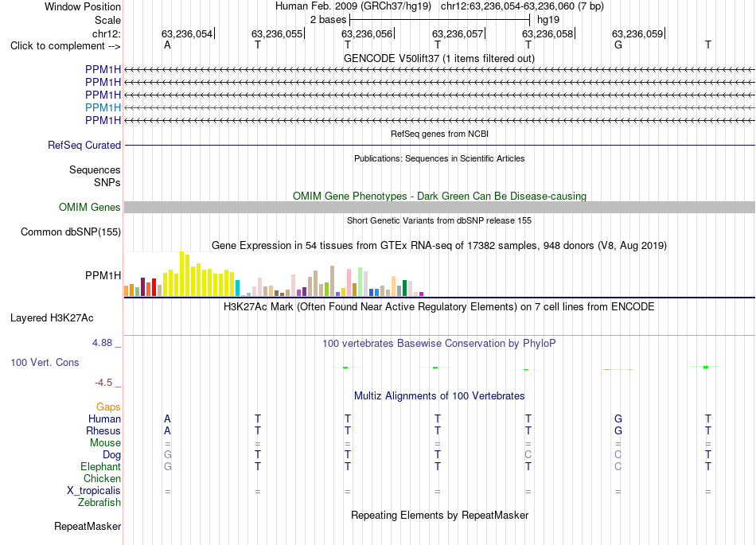The width and height of the screenshot is (756, 545).
Task: Click the H3K27Ac Mark ENCODE track title
Action: (439, 307)
